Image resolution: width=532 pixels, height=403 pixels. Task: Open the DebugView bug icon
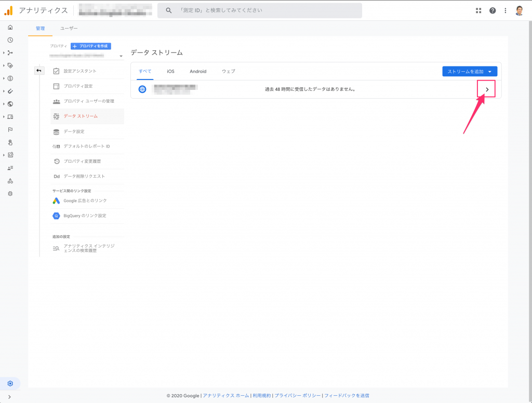point(10,194)
